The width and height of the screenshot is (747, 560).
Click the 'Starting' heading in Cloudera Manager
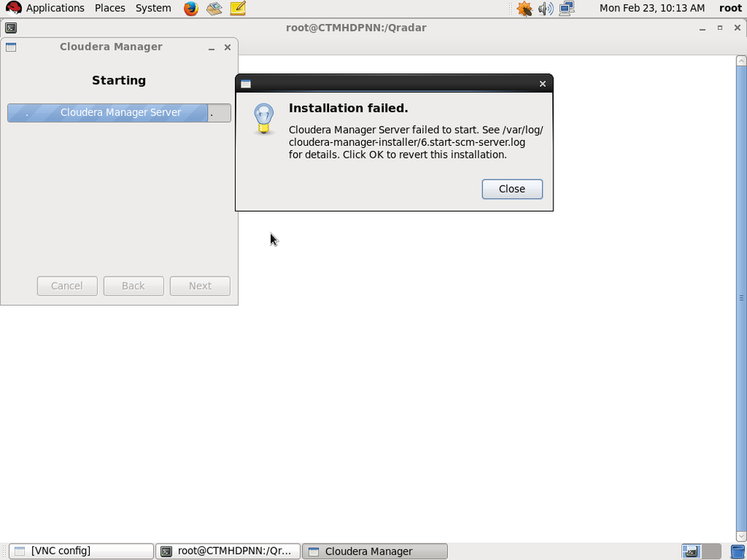click(119, 80)
